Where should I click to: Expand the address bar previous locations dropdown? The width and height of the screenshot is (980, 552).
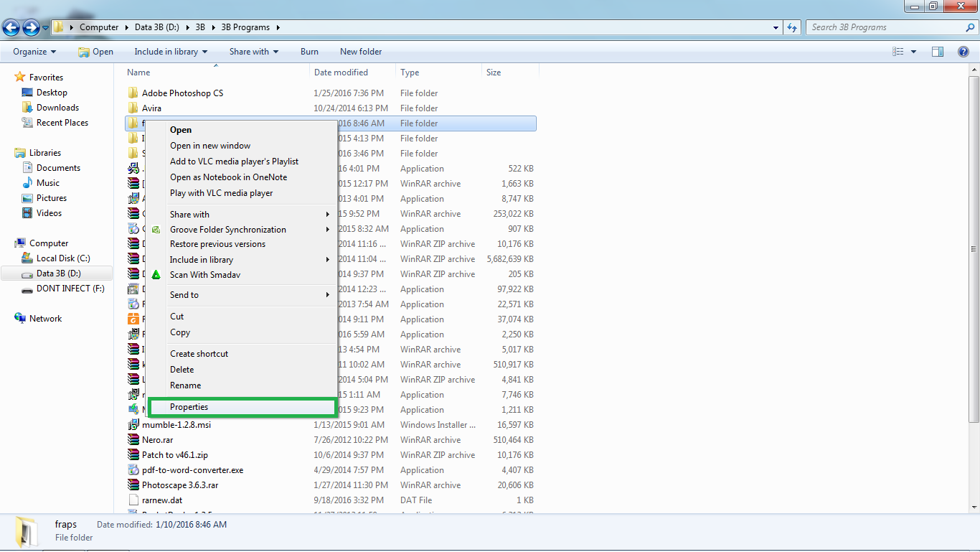(x=776, y=28)
